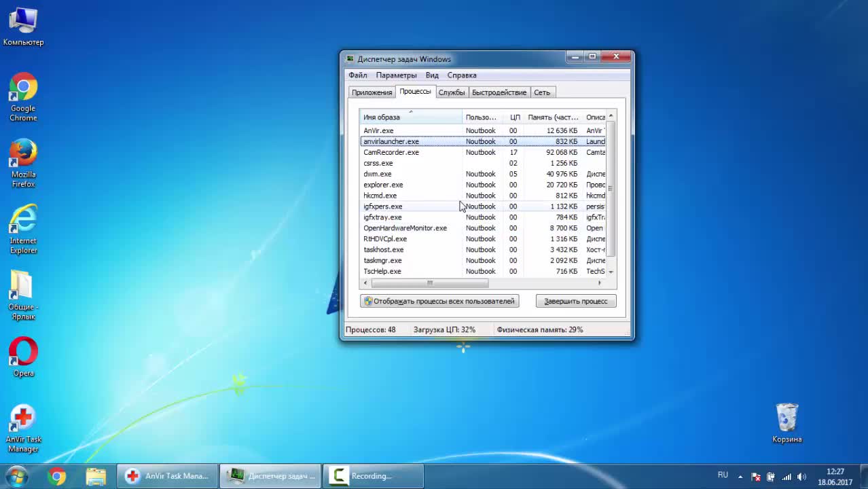The image size is (868, 489).
Task: Click horizontal scrollbar left arrow
Action: [366, 283]
